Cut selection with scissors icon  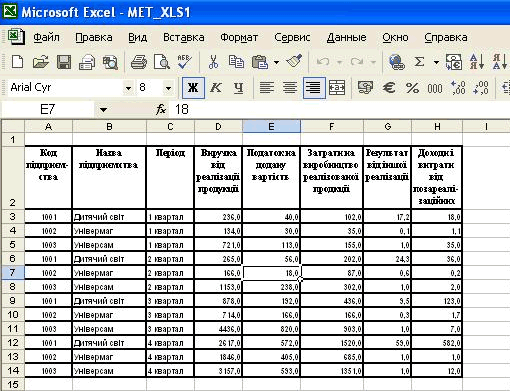click(213, 62)
